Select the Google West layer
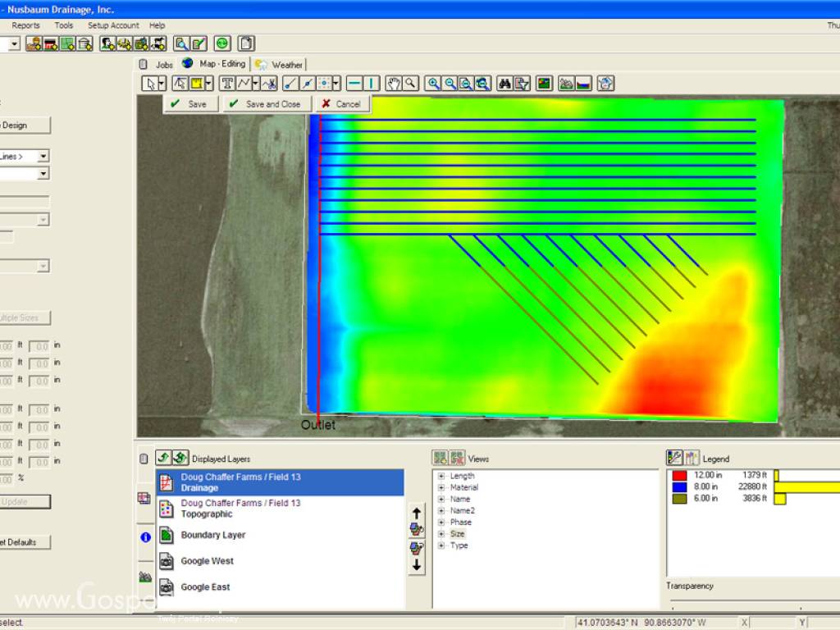Image resolution: width=840 pixels, height=630 pixels. 280,561
